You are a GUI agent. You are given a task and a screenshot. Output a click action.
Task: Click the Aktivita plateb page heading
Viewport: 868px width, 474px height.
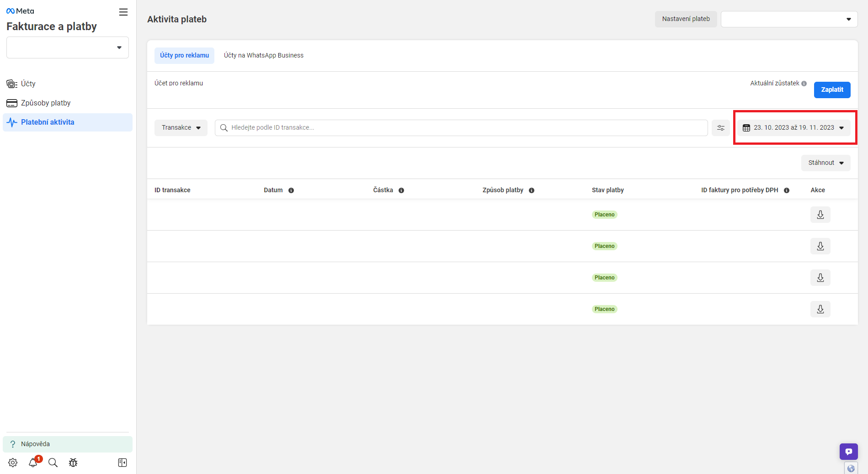coord(177,19)
